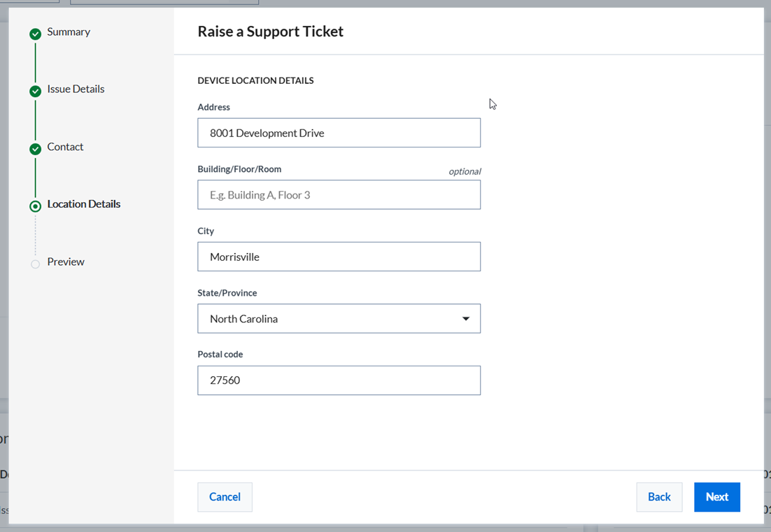The height and width of the screenshot is (532, 771).
Task: Click the Issue Details checkmark icon
Action: click(35, 91)
